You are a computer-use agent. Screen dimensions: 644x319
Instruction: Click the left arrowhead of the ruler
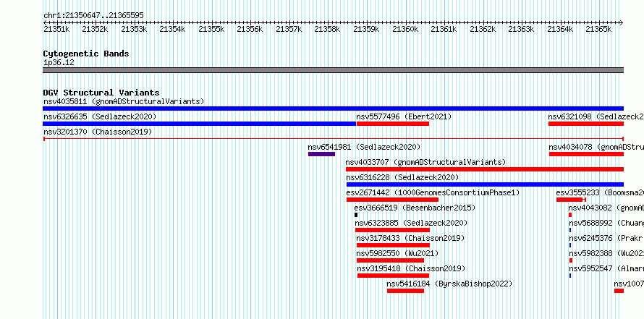pos(45,22)
